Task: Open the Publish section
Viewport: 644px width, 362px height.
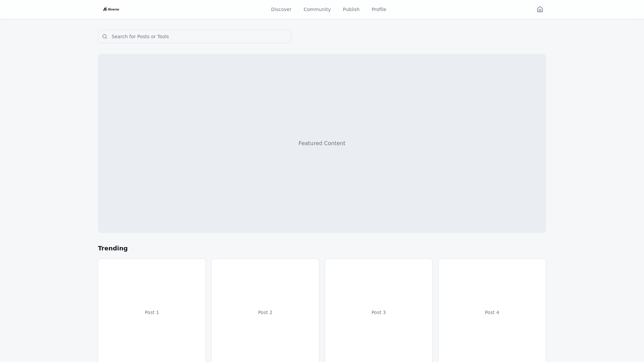Action: 351,9
